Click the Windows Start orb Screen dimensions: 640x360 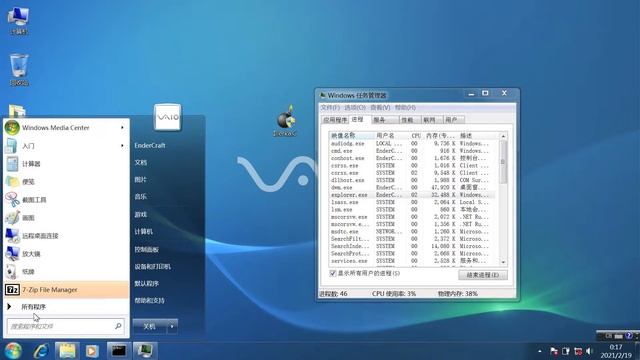[x=13, y=351]
